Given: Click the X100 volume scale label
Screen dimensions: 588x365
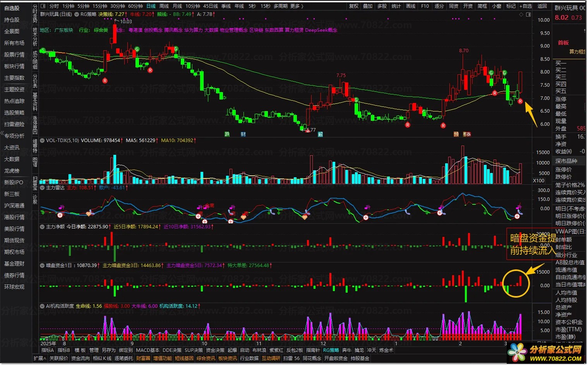Looking at the screenshot, I should pos(538,180).
